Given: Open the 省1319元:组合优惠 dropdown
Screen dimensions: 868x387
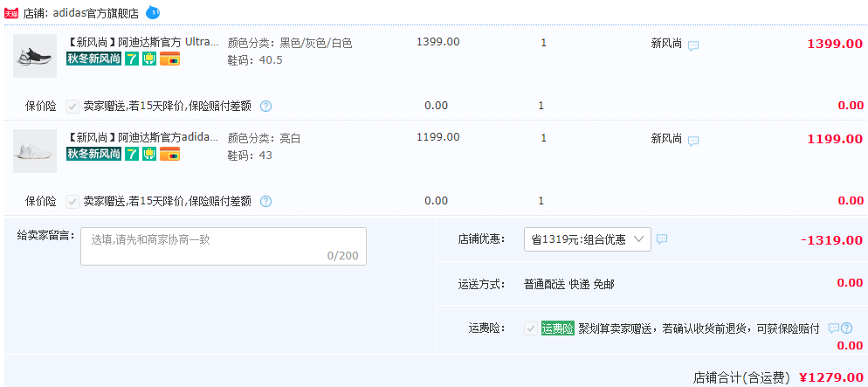Looking at the screenshot, I should (x=588, y=239).
